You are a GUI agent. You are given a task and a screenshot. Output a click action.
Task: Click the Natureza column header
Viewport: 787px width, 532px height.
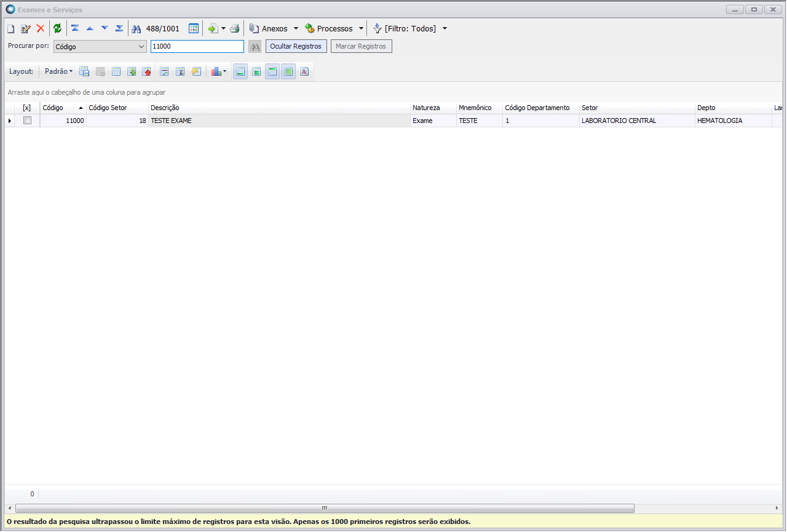433,108
